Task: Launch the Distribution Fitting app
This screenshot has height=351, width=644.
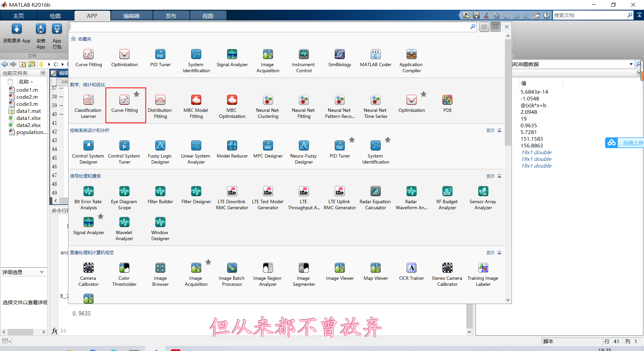Action: click(x=160, y=104)
